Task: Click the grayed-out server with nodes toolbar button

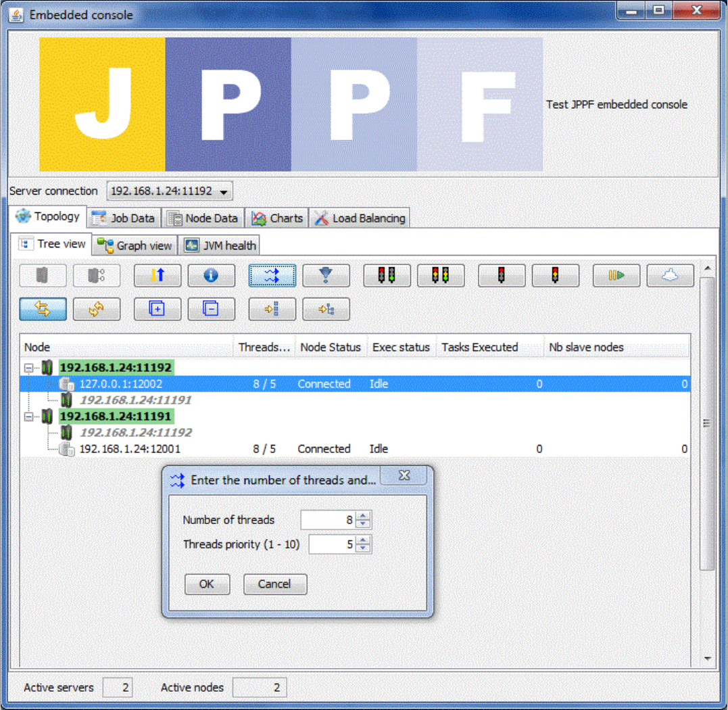Action: click(97, 276)
